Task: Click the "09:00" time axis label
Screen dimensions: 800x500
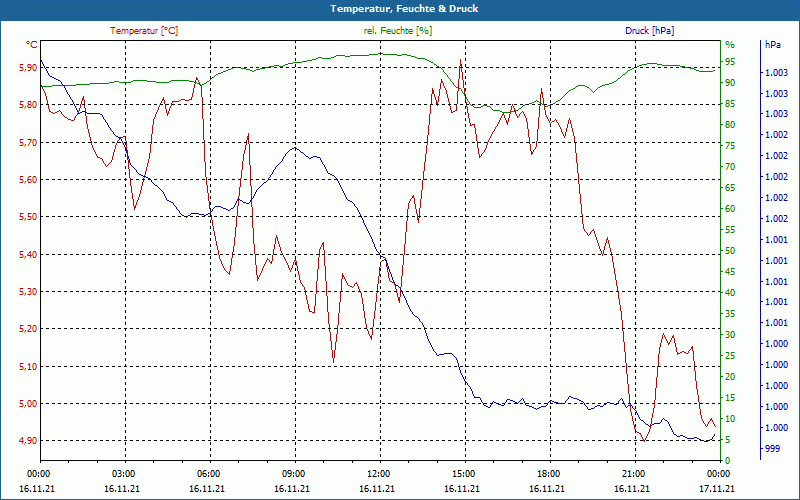Action: pyautogui.click(x=295, y=474)
